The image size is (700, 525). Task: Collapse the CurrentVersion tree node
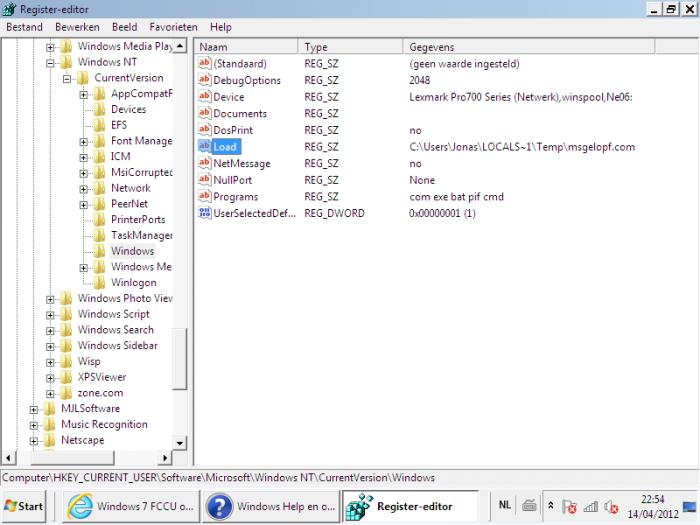(x=67, y=79)
